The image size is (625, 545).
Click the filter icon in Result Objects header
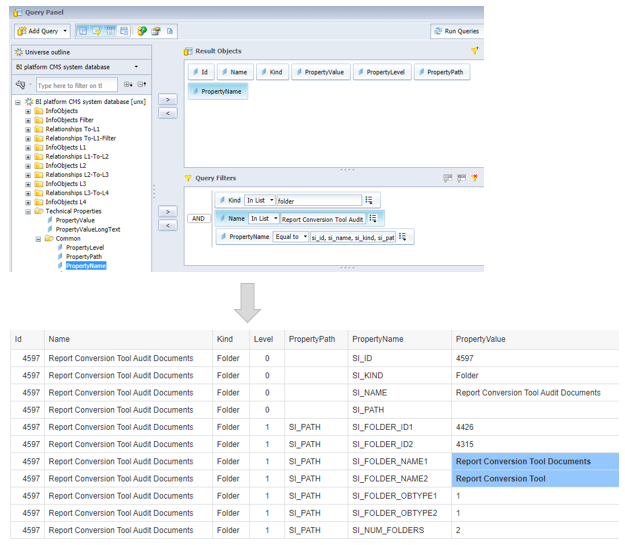(x=475, y=51)
